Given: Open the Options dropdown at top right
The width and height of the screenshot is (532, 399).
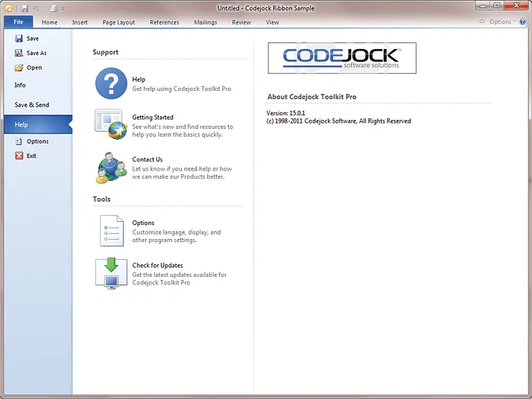Looking at the screenshot, I should (502, 22).
